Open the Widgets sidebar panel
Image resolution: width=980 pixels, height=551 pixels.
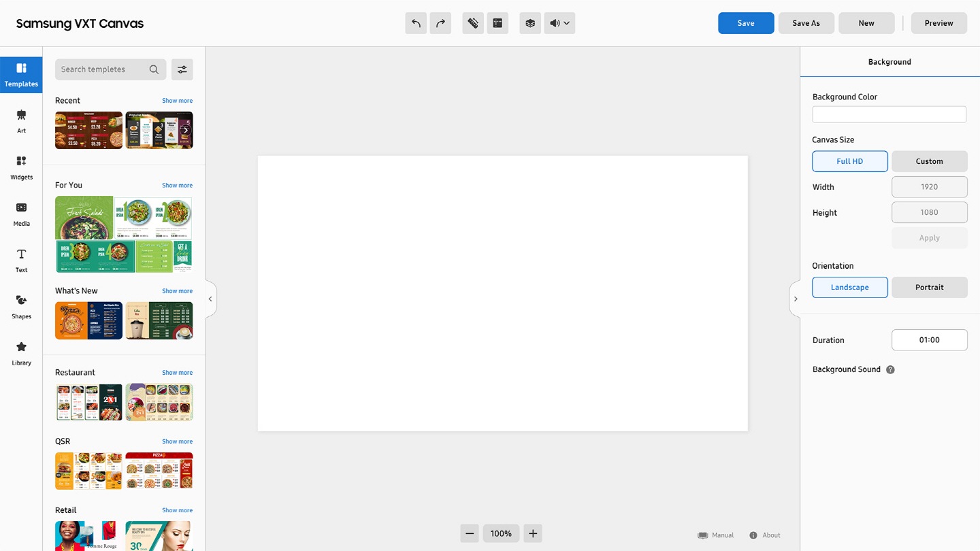[21, 167]
